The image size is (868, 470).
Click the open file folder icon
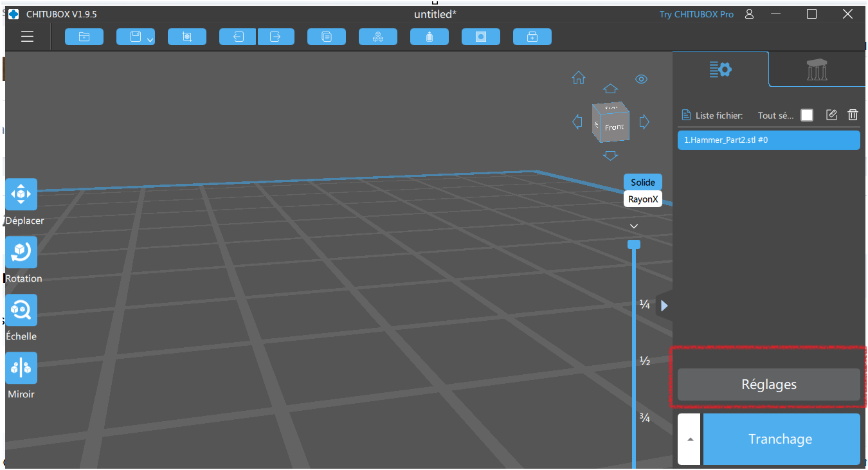tap(84, 37)
